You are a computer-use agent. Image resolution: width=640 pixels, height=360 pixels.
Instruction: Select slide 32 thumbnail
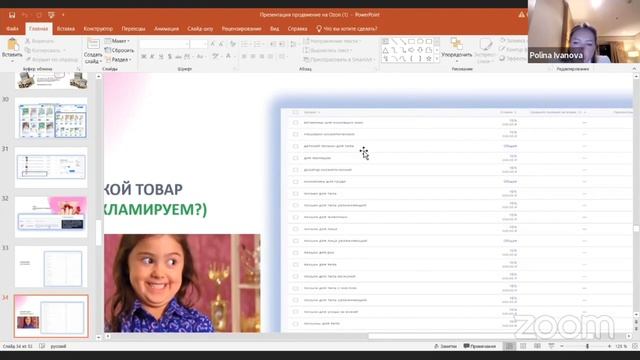pos(51,217)
